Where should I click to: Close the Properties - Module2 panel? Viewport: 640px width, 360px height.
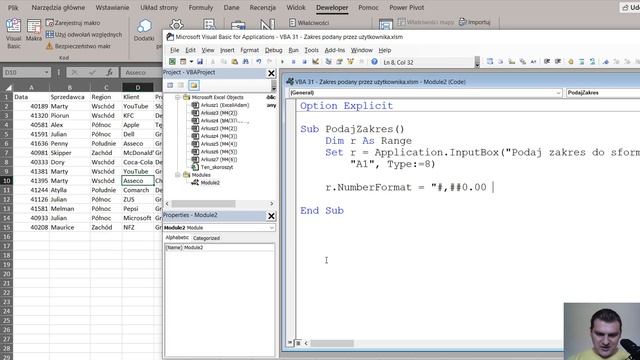pyautogui.click(x=271, y=216)
